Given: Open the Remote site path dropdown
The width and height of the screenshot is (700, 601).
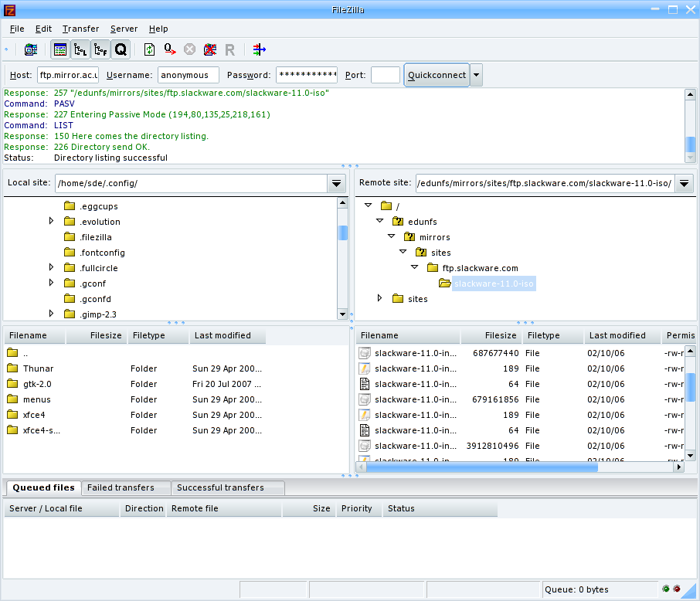Looking at the screenshot, I should tap(685, 184).
